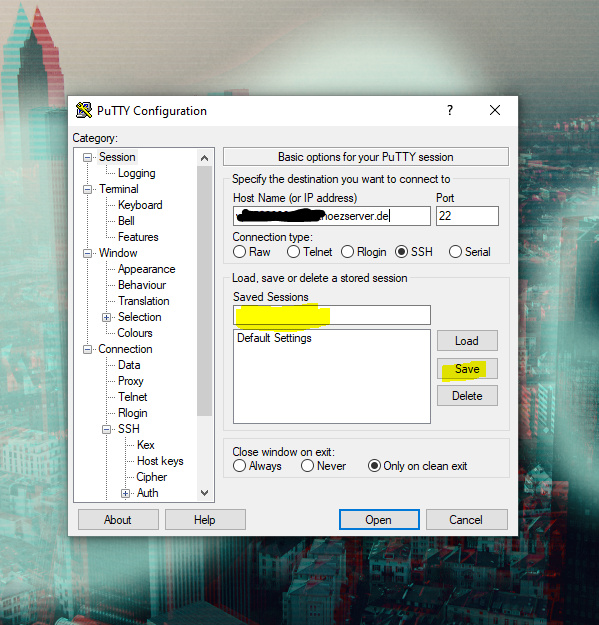Open the Selection category

click(x=139, y=317)
